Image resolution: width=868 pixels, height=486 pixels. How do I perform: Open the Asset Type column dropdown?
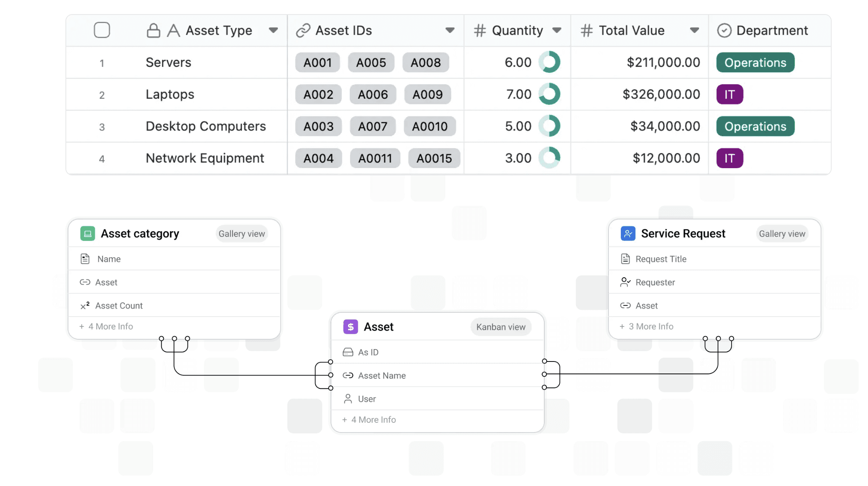(x=273, y=30)
